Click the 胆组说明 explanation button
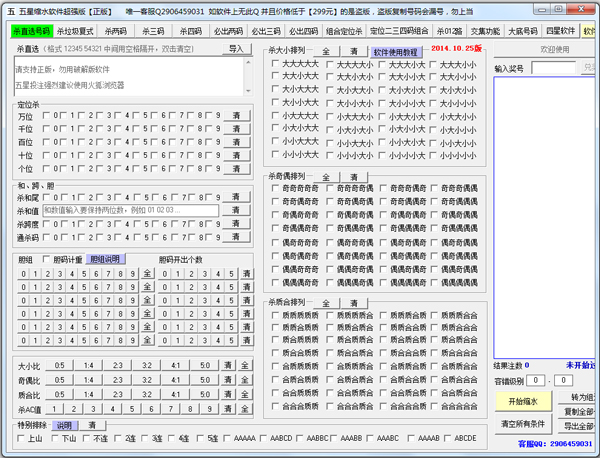The height and width of the screenshot is (458, 600). click(105, 259)
